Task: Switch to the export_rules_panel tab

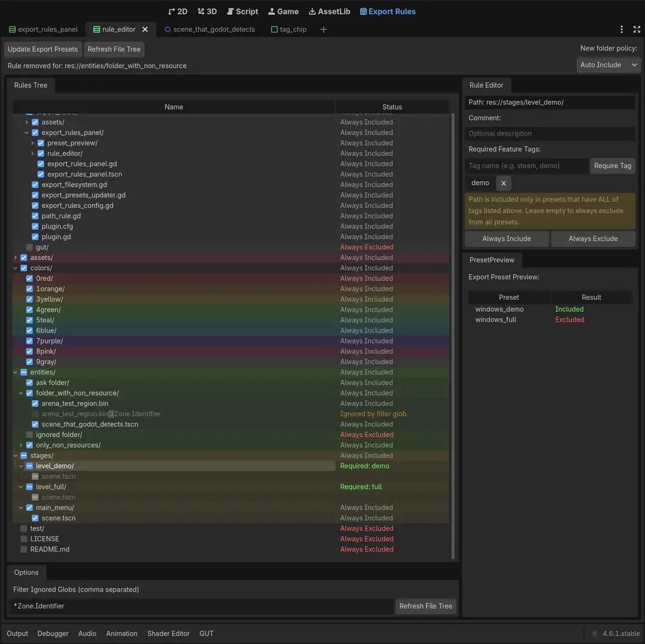Action: [x=43, y=29]
